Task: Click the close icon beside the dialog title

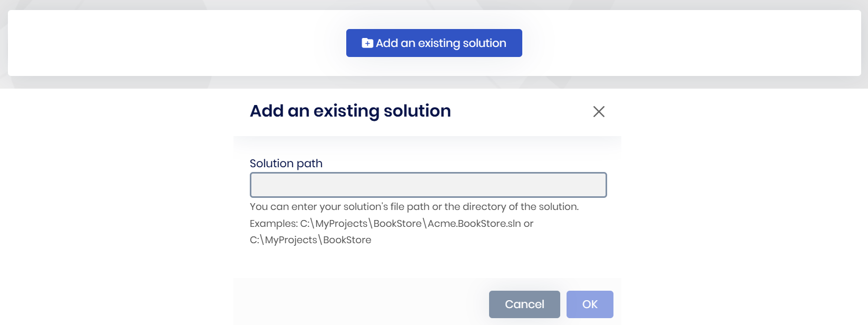Action: [599, 112]
